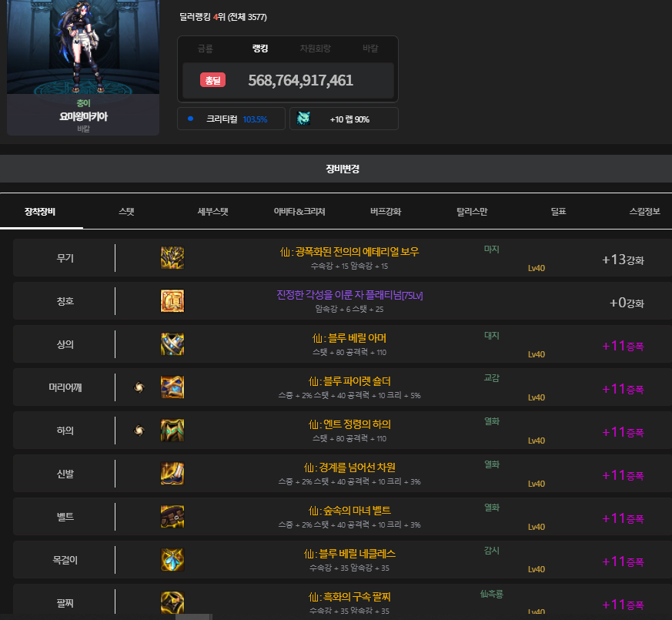Click the 숲속의 마녀 벨트 icon
This screenshot has width=672, height=620.
(x=172, y=517)
